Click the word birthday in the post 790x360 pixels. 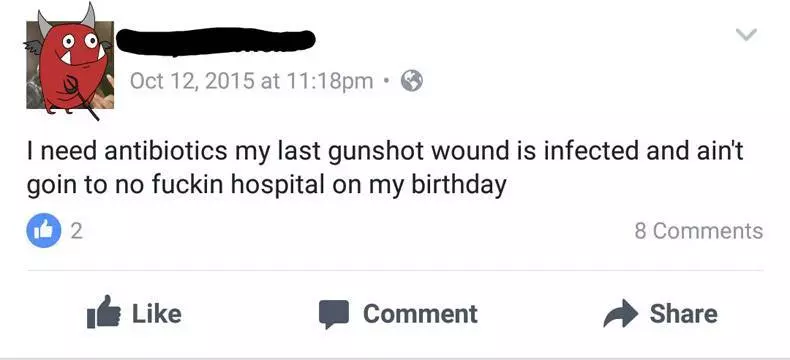pyautogui.click(x=459, y=185)
